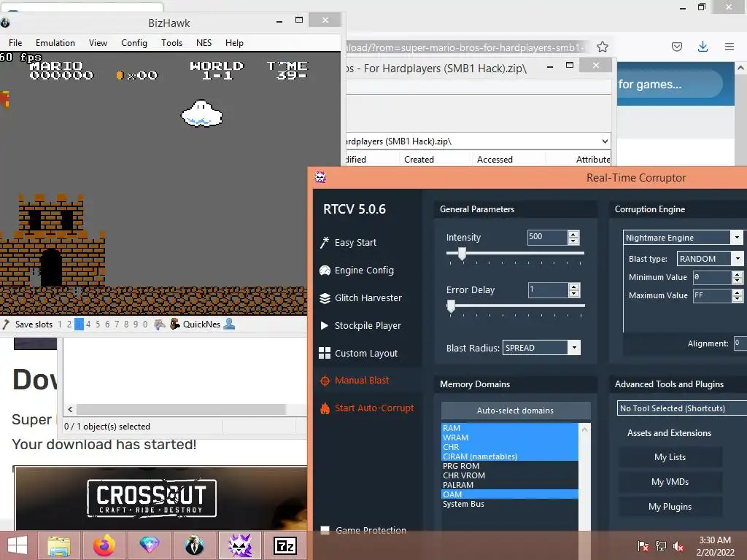Screen dimensions: 747x560
Task: Open Blast type RANDOM dropdown
Action: (738, 259)
